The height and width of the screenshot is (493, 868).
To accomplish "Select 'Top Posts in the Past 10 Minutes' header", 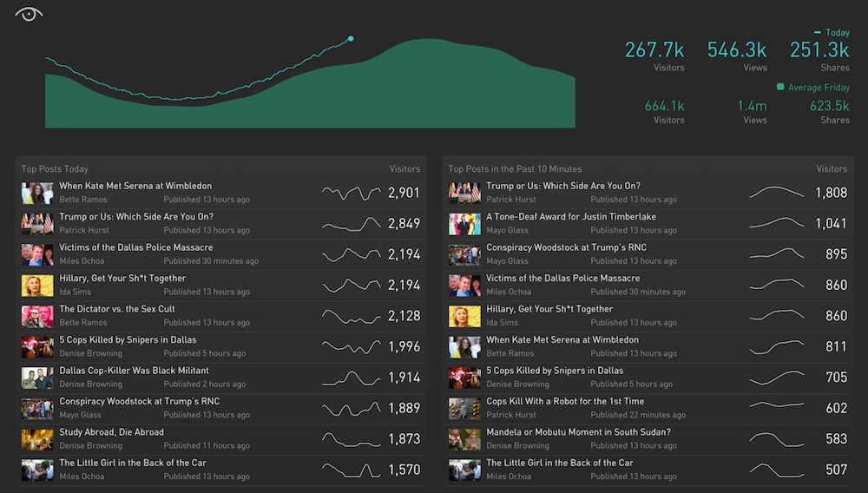I will (x=515, y=169).
